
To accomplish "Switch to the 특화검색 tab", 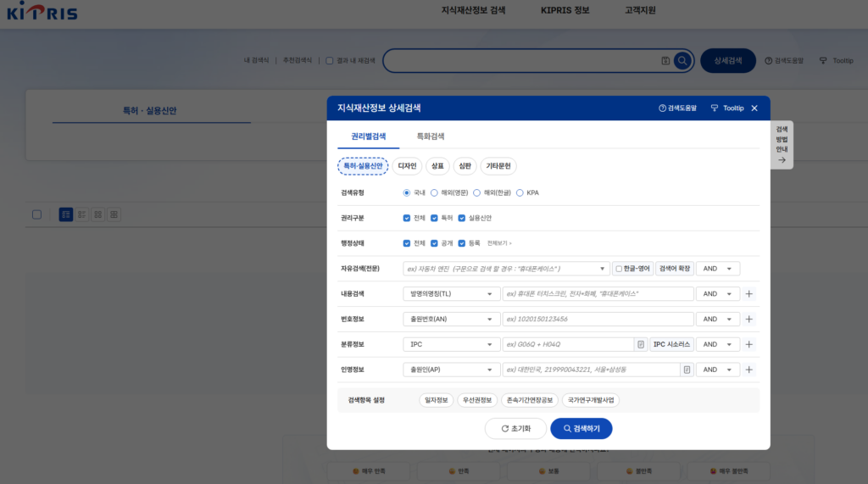I will point(430,136).
